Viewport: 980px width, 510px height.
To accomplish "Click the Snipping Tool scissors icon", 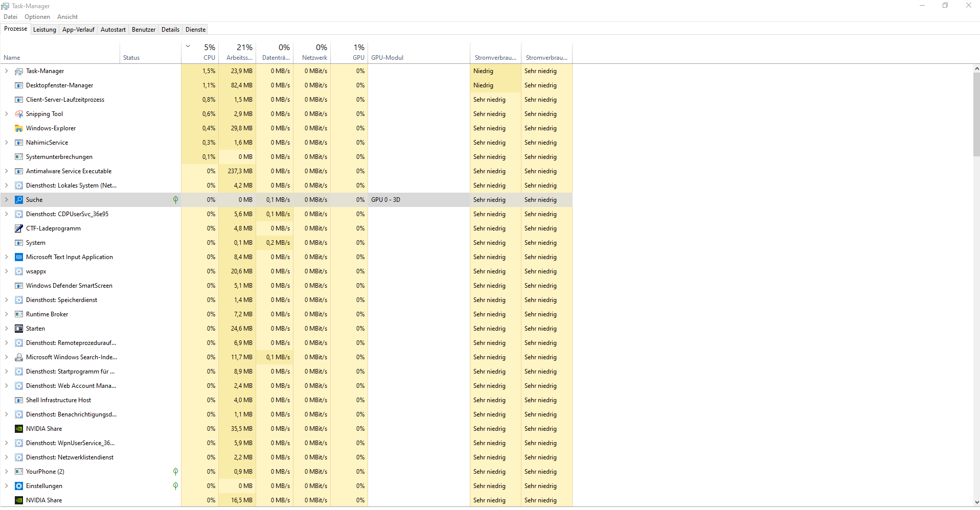I will [x=19, y=114].
